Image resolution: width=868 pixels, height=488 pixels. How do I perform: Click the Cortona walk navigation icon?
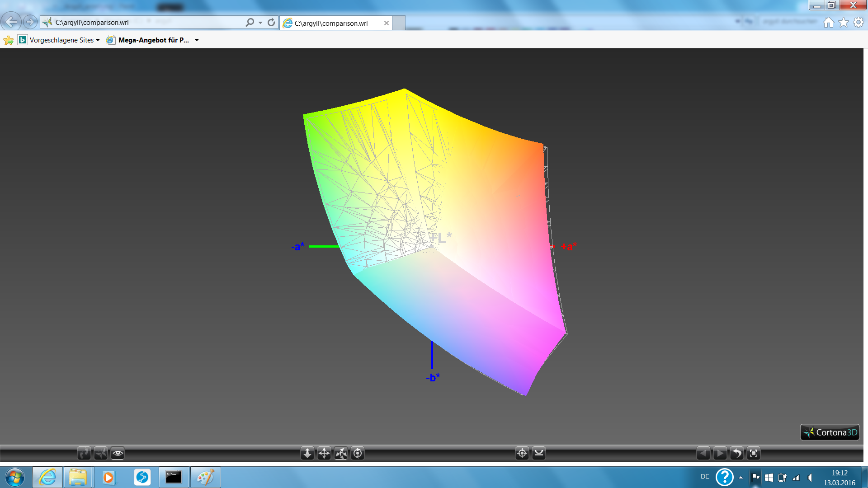pos(84,453)
